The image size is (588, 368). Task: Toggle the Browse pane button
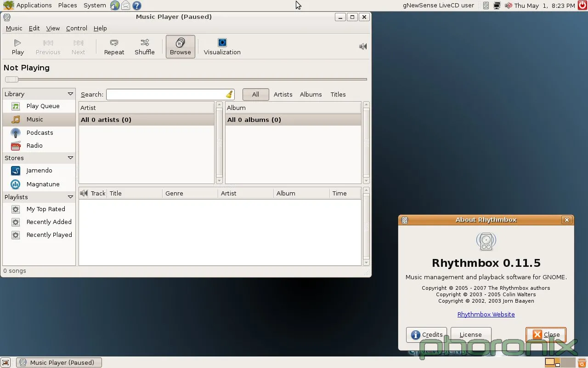(180, 46)
